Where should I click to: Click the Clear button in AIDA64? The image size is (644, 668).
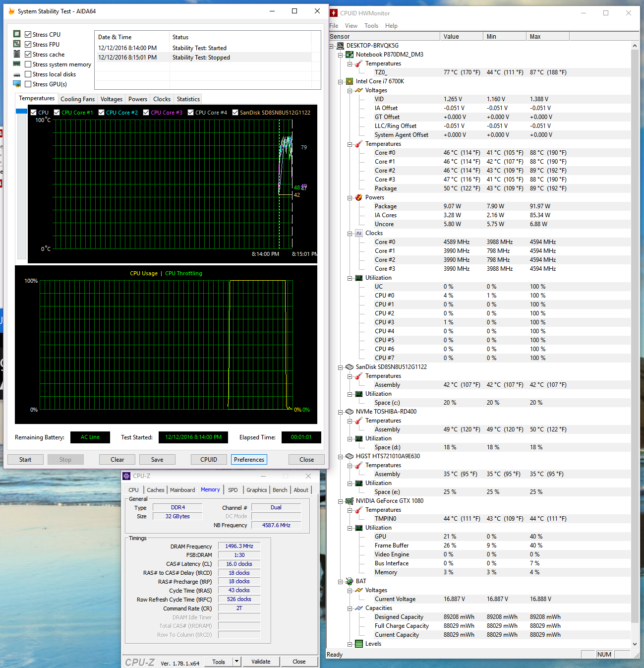click(x=117, y=460)
